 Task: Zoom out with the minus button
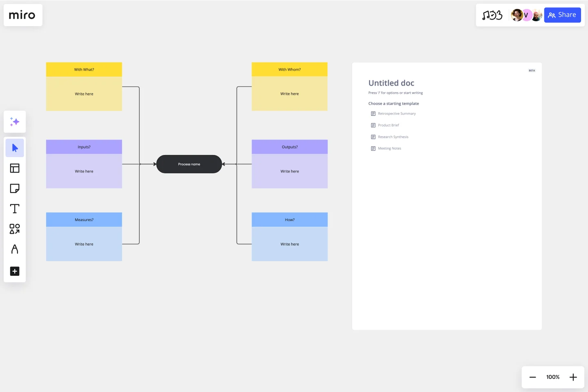coord(532,377)
